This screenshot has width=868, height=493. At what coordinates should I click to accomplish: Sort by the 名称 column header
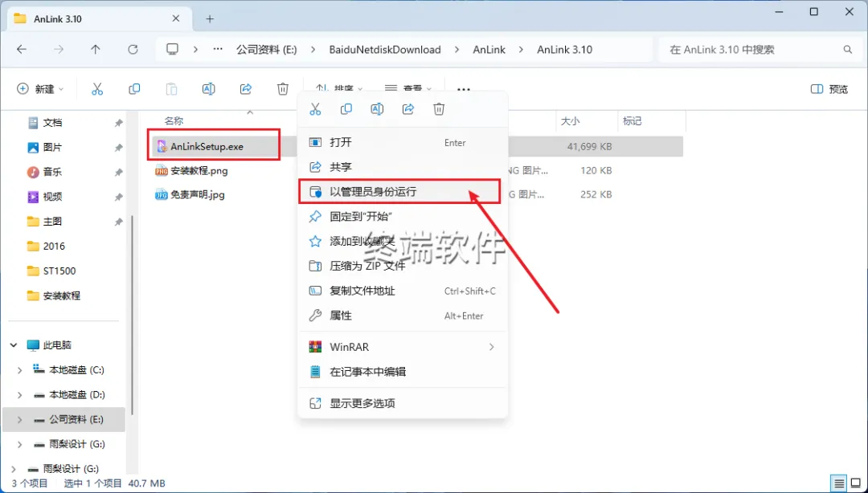click(174, 120)
